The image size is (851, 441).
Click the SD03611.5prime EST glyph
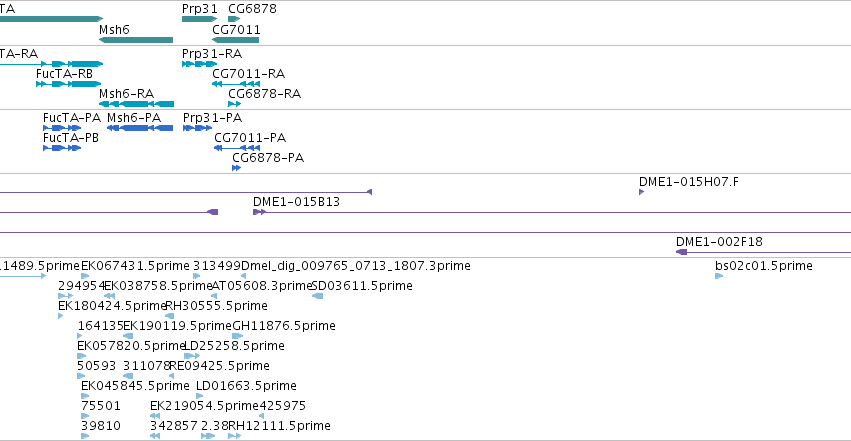coord(318,296)
